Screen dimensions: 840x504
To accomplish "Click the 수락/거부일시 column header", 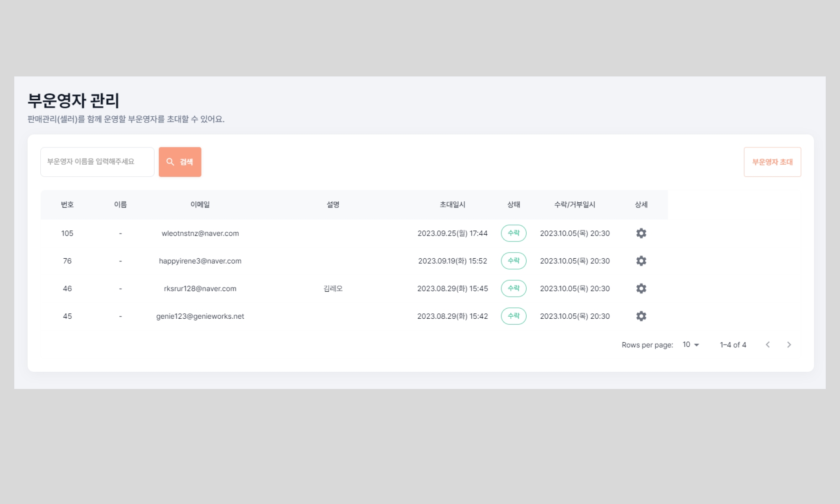I will (x=575, y=205).
